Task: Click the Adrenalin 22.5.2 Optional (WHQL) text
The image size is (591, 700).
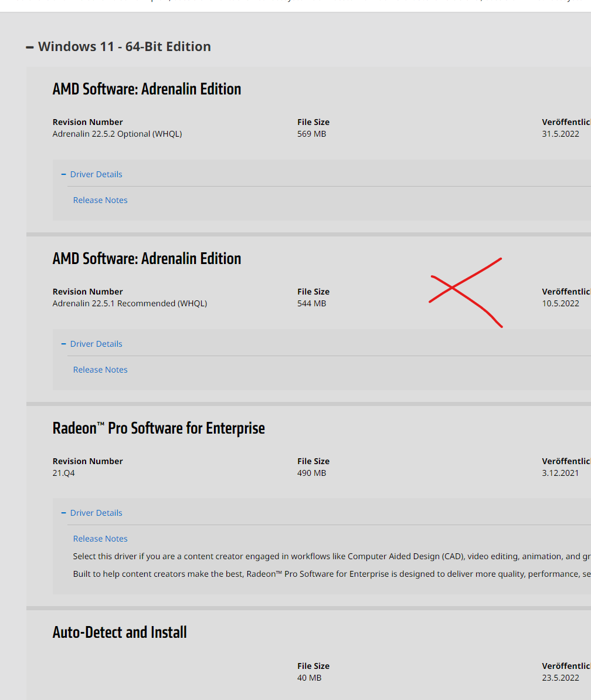Action: [117, 134]
